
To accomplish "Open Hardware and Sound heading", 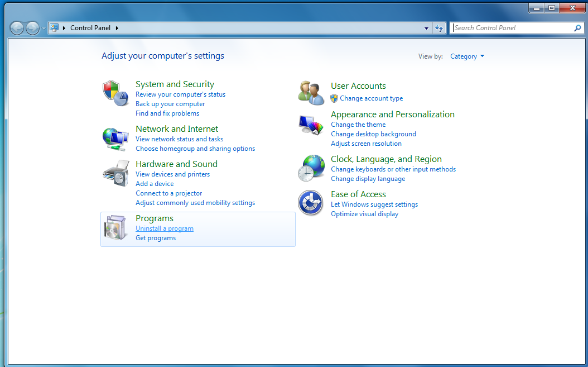I will click(176, 164).
